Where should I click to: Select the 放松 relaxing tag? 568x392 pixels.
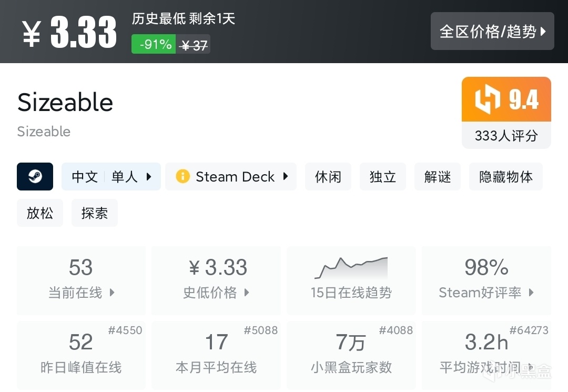(x=40, y=213)
